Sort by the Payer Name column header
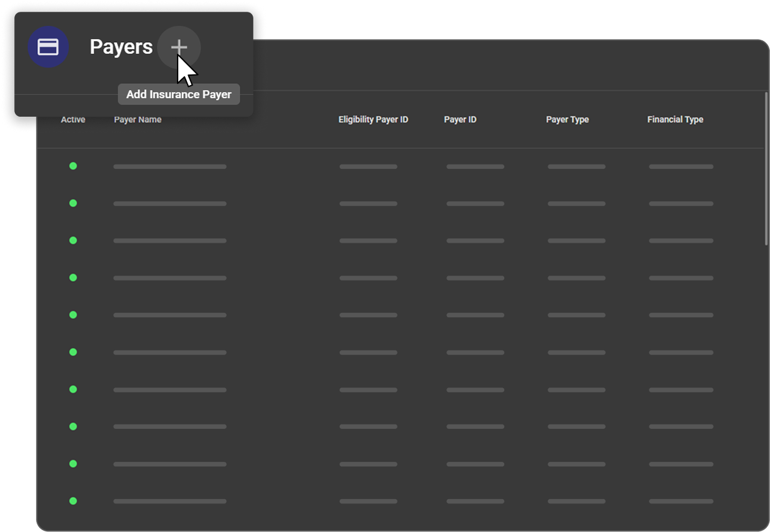Viewport: 770px width, 532px height. click(137, 120)
